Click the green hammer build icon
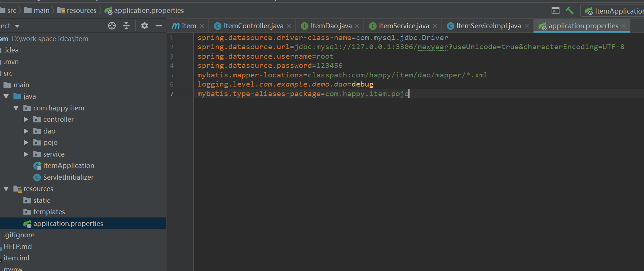This screenshot has width=644, height=271. (x=570, y=11)
